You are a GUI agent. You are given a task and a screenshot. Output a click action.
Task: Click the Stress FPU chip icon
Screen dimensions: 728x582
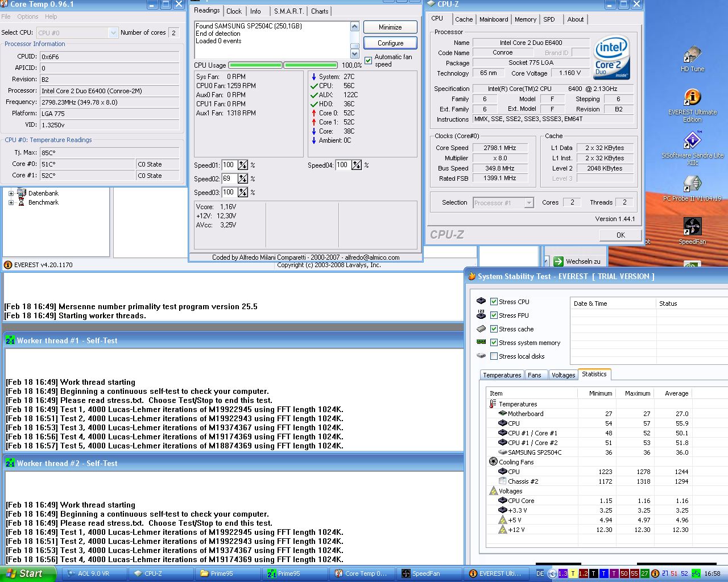tap(481, 315)
